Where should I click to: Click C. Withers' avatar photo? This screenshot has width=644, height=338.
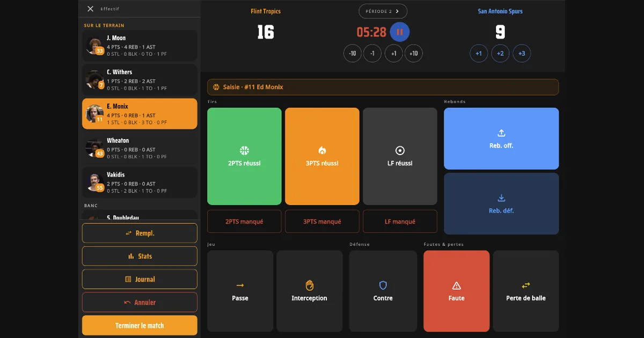[94, 80]
